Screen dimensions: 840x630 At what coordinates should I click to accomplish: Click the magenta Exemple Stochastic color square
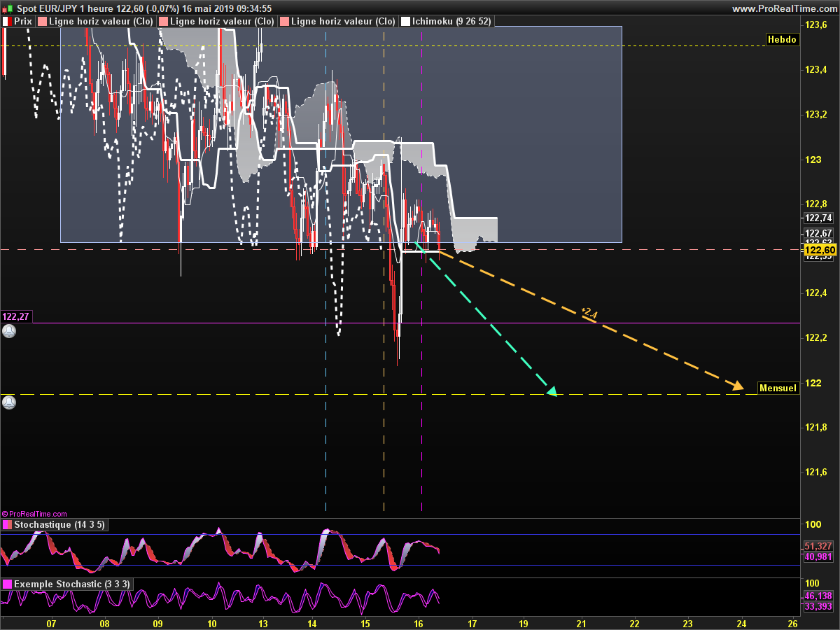(7, 584)
